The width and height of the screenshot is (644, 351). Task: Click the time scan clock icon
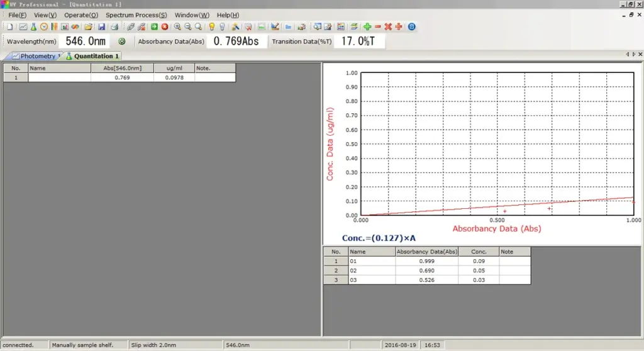click(x=44, y=26)
